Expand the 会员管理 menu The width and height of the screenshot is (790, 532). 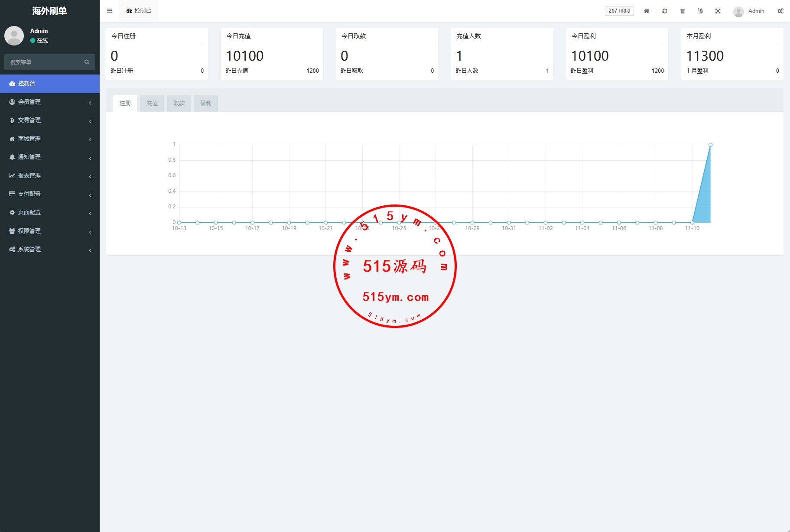(49, 102)
